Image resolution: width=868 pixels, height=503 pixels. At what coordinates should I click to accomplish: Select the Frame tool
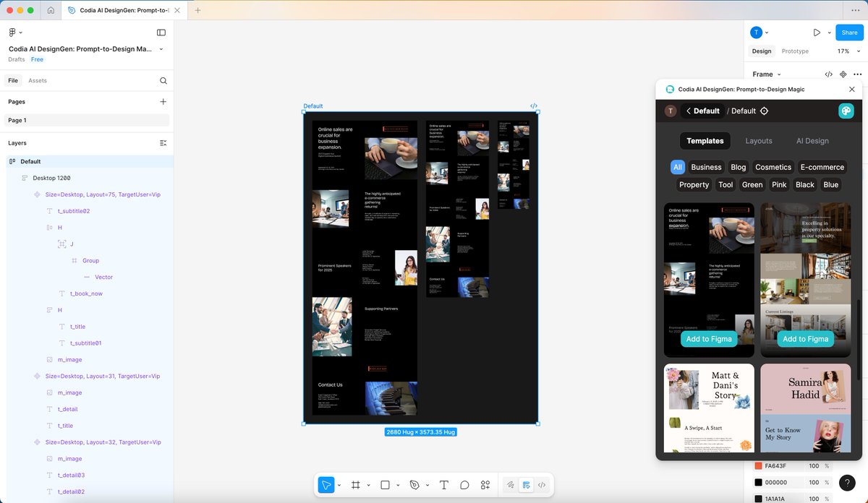click(356, 485)
